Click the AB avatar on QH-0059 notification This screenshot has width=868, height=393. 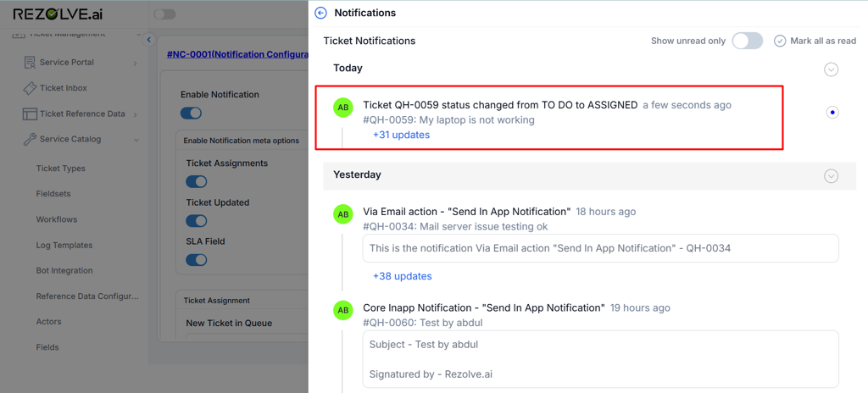[x=342, y=108]
